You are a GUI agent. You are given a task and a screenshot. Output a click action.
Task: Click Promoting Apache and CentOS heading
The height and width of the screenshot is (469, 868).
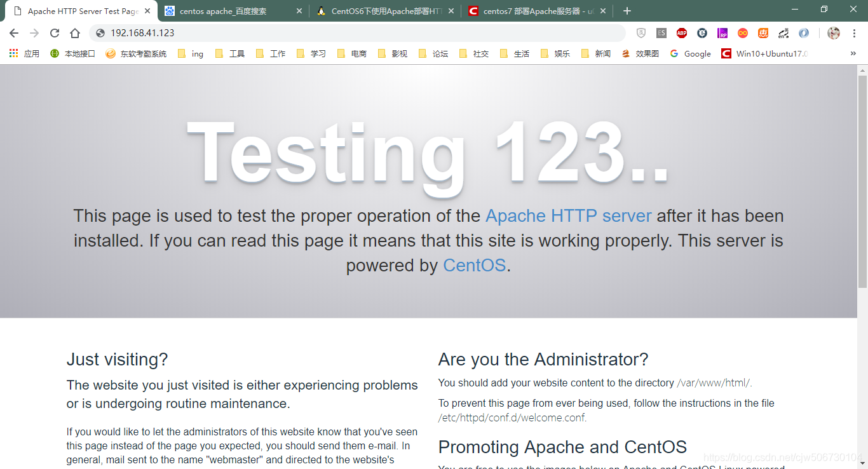pos(562,447)
